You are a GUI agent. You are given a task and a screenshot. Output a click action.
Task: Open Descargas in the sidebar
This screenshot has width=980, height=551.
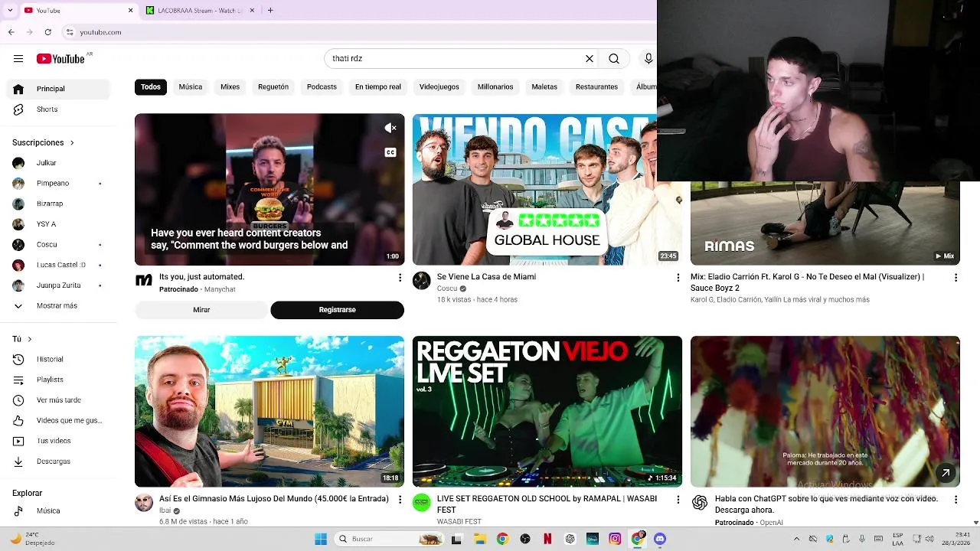(x=60, y=461)
